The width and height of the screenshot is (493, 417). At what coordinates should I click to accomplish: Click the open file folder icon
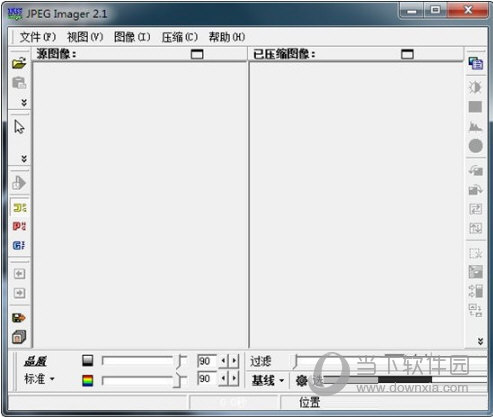click(x=19, y=63)
